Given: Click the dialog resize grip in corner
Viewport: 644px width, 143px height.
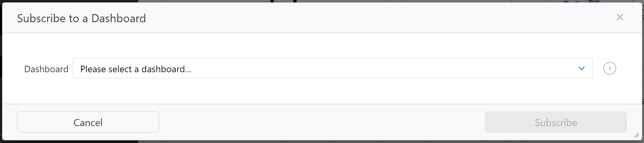Looking at the screenshot, I should pos(636,135).
